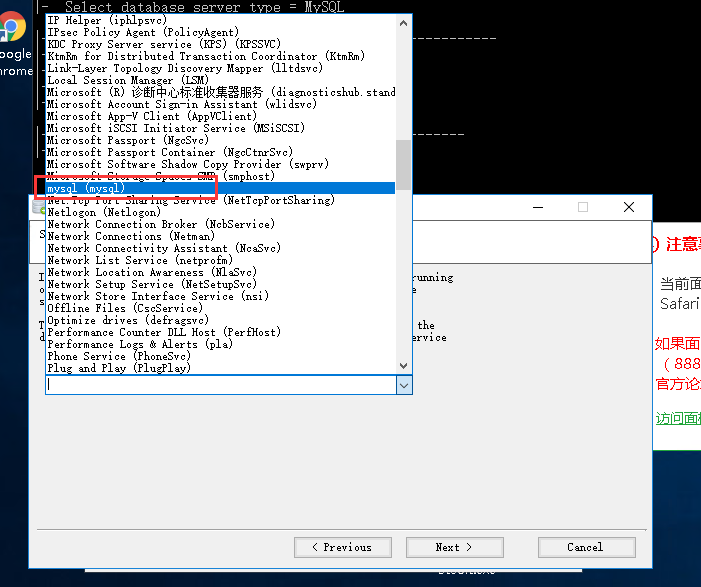The width and height of the screenshot is (701, 587).
Task: Select Network Store Interface Service (nsi)
Action: tap(221, 296)
